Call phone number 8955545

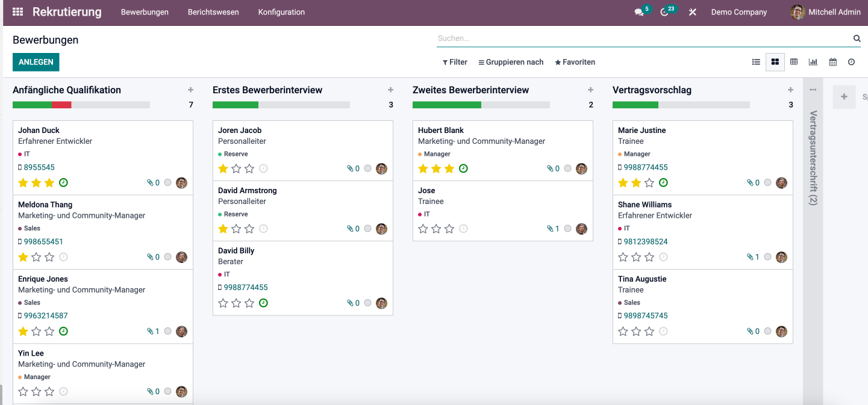39,167
